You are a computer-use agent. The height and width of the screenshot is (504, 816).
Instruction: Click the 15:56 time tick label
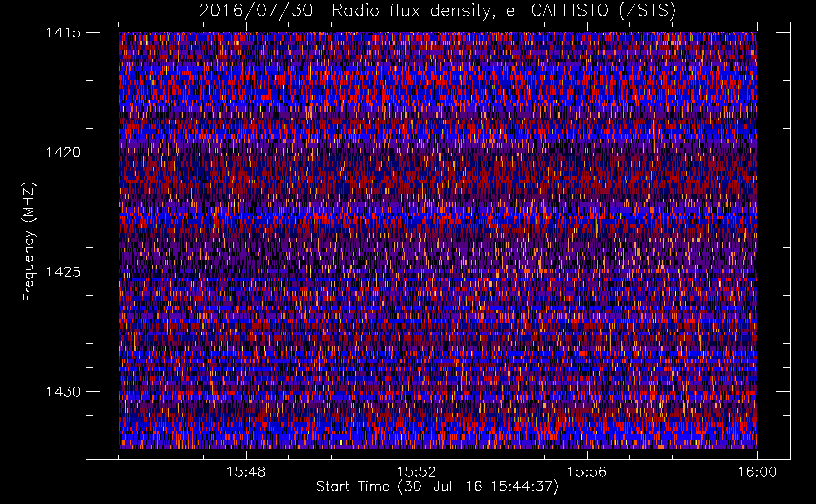point(587,472)
